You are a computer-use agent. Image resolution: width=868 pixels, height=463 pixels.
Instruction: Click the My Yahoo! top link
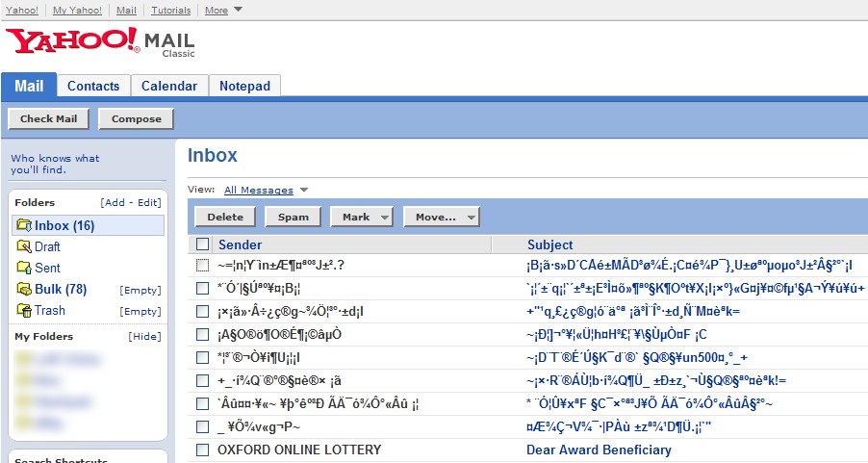pyautogui.click(x=78, y=10)
